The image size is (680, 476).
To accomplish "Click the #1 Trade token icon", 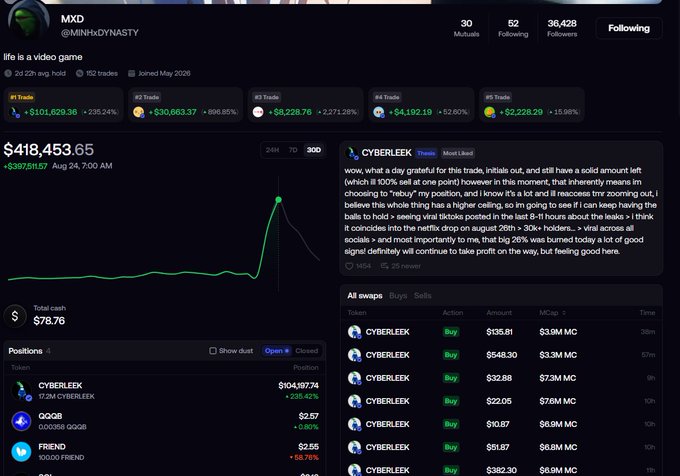I will coord(15,112).
